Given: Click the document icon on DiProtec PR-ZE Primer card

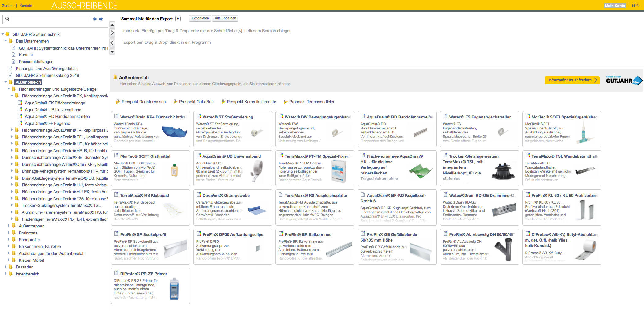Looking at the screenshot, I should tap(117, 273).
